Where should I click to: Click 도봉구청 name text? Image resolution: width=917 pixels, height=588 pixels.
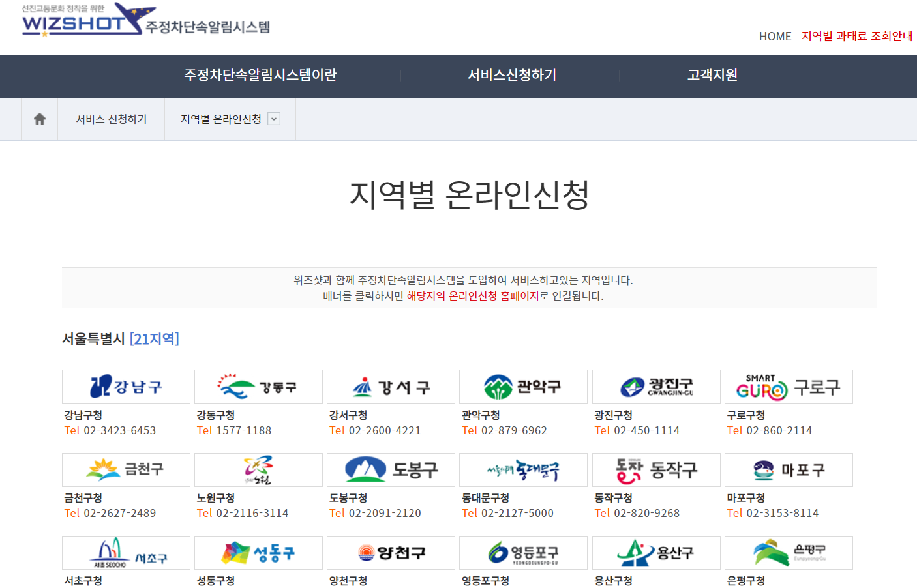[x=348, y=498]
